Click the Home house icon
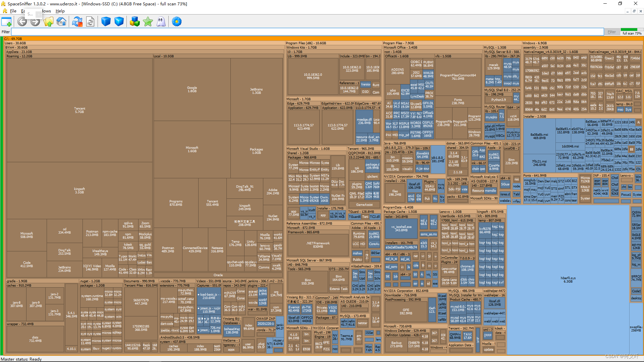Image resolution: width=644 pixels, height=362 pixels. 61,22
